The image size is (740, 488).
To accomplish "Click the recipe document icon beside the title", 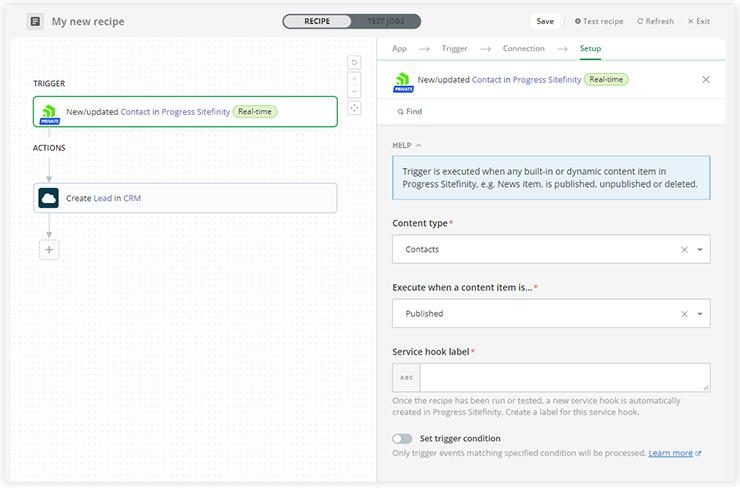I will (35, 21).
